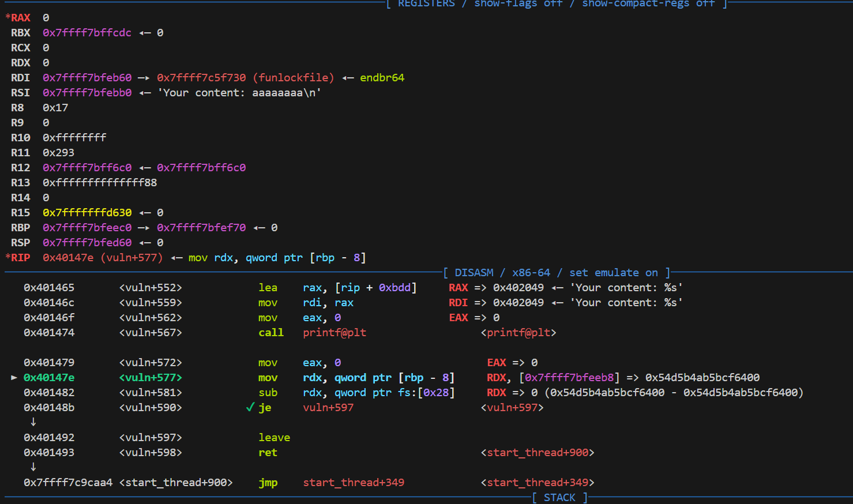Click the DISASM section header label

tap(474, 273)
